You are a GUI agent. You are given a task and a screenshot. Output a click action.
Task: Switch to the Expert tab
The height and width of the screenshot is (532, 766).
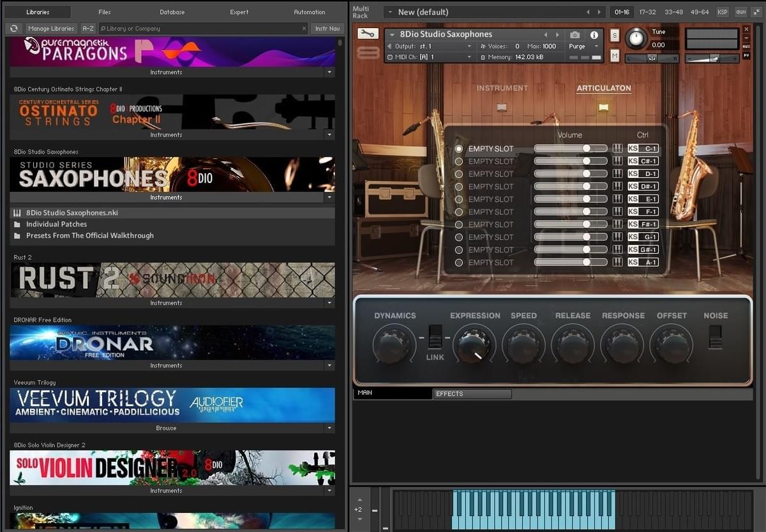[x=239, y=12]
